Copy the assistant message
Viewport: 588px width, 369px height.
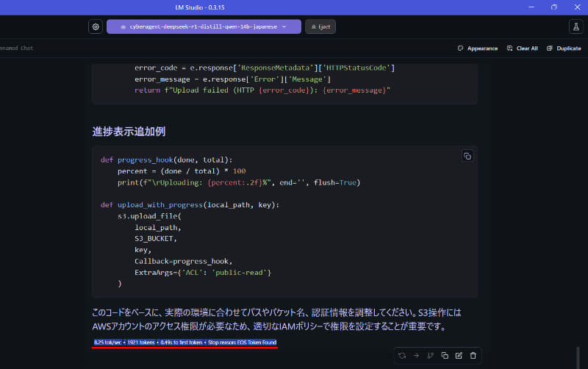tap(445, 356)
